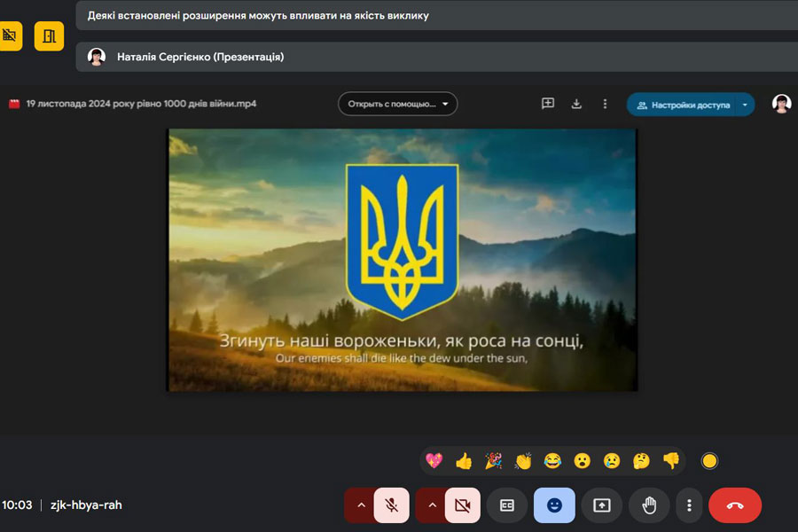Send the thinking face reaction
The height and width of the screenshot is (532, 798).
click(x=641, y=461)
